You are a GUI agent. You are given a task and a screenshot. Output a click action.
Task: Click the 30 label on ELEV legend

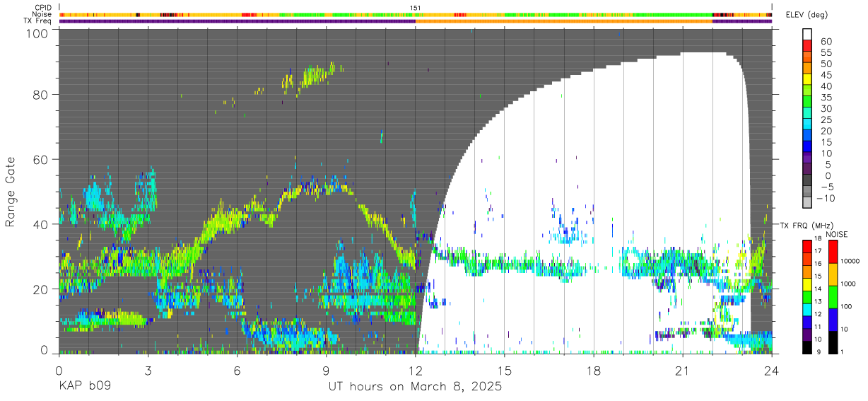[x=826, y=108]
